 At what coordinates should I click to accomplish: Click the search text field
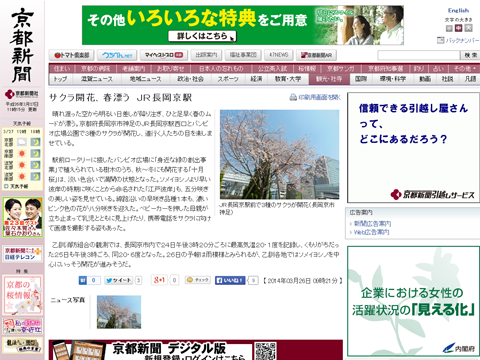419,55
